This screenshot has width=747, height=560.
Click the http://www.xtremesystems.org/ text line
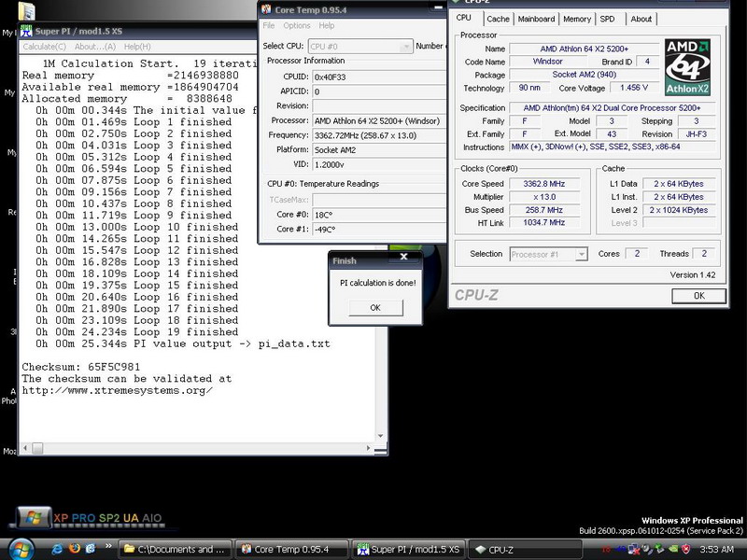[x=118, y=390]
